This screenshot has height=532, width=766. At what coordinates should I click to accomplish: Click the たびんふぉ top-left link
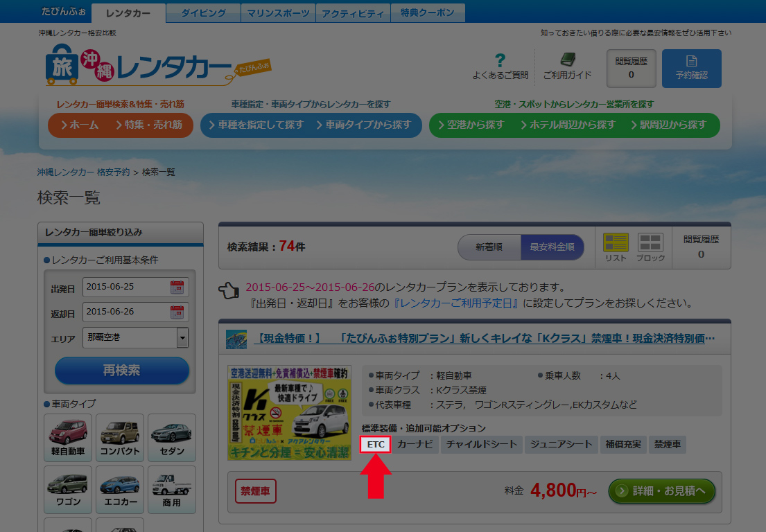click(64, 11)
